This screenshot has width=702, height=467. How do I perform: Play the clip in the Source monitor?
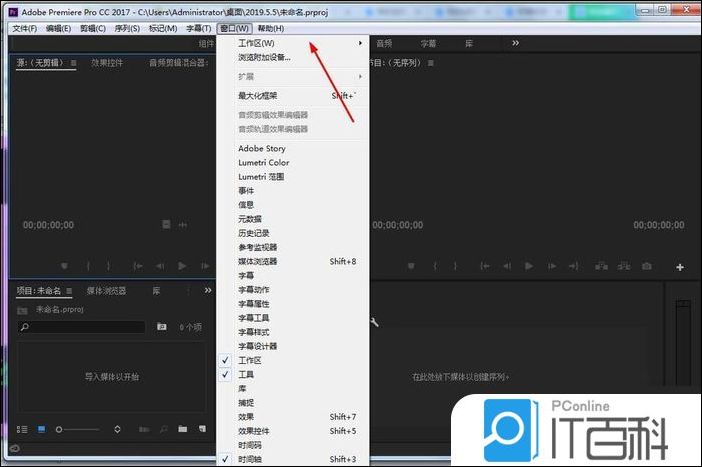(x=182, y=266)
